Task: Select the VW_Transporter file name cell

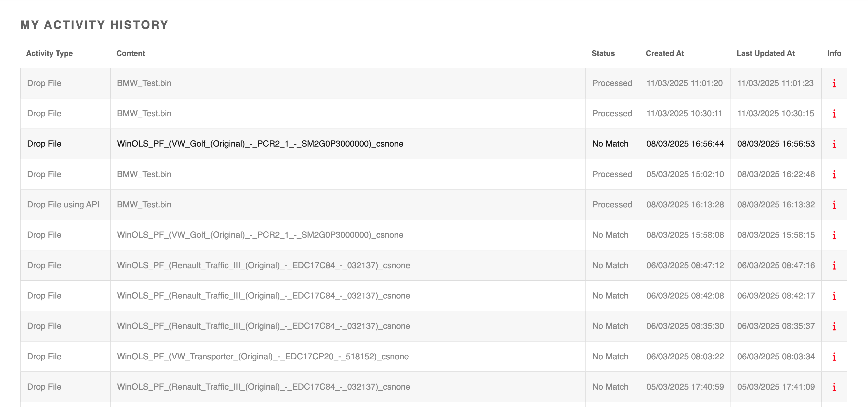Action: click(263, 356)
